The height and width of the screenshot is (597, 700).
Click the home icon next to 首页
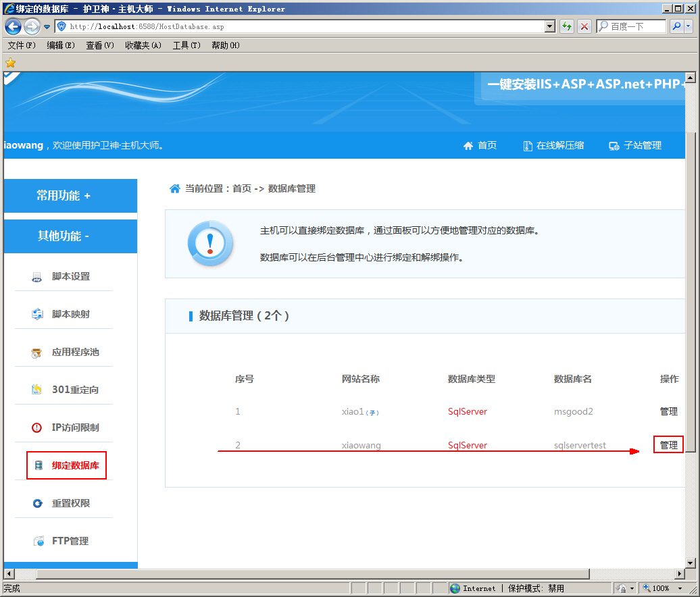(468, 145)
